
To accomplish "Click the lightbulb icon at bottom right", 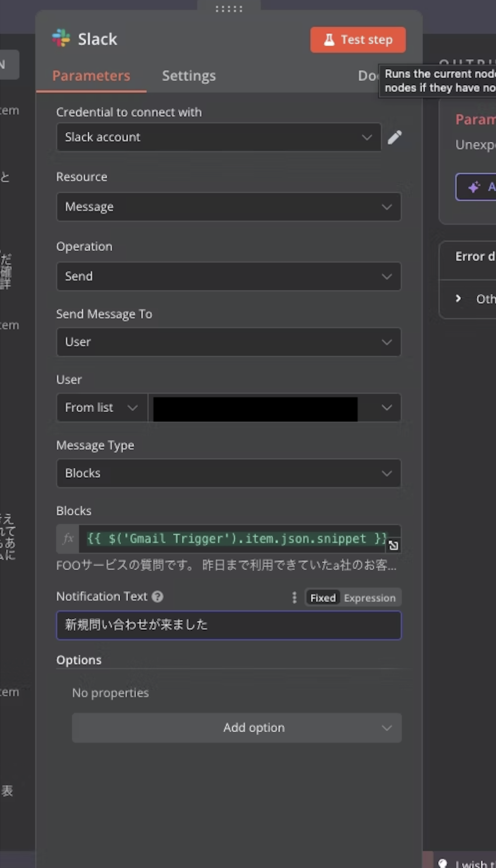I will [443, 863].
